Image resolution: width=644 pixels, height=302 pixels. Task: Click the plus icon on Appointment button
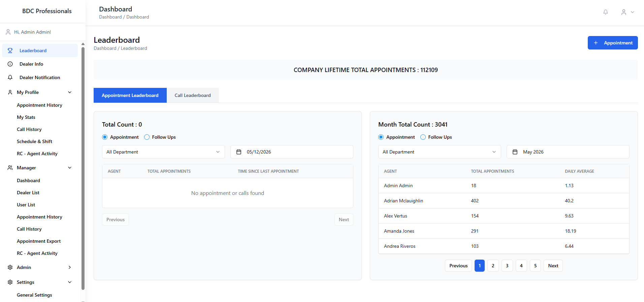tap(596, 43)
